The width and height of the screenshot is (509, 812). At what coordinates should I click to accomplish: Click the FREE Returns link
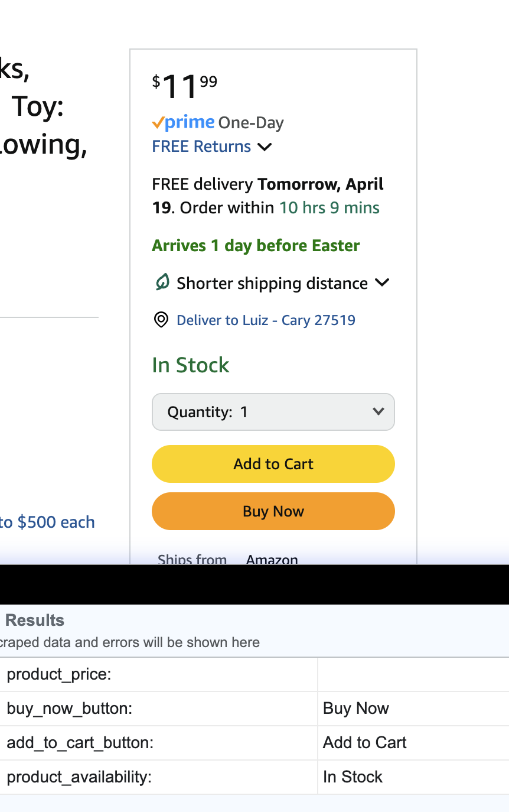point(201,147)
